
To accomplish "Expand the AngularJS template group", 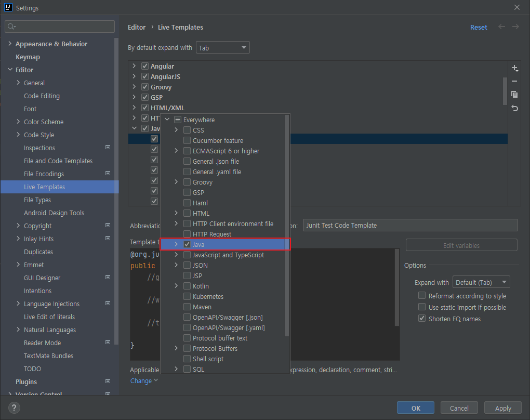I will pos(134,76).
